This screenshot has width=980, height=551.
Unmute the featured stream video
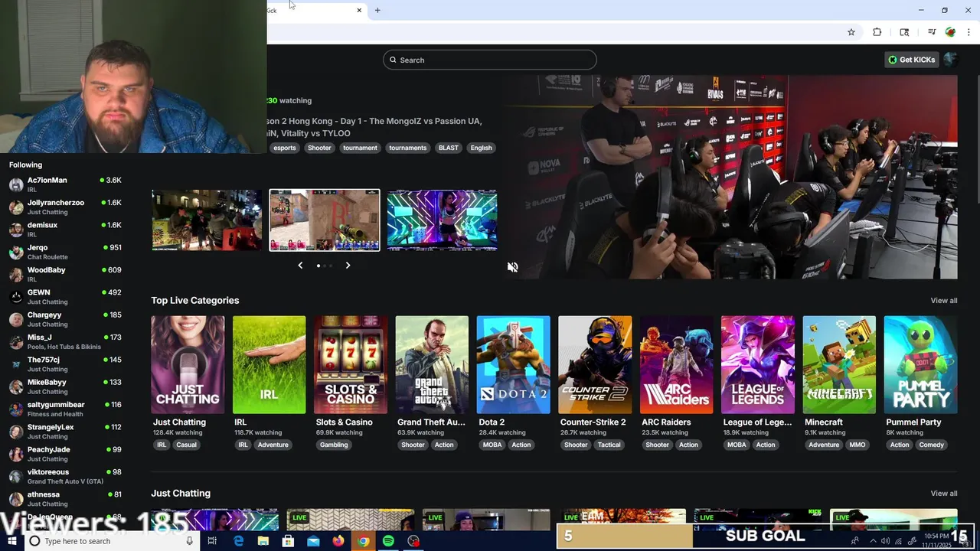point(512,267)
